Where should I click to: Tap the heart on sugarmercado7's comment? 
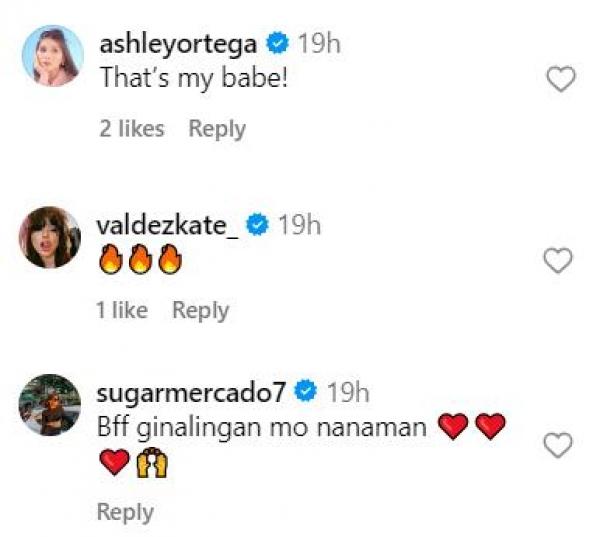pos(557,444)
